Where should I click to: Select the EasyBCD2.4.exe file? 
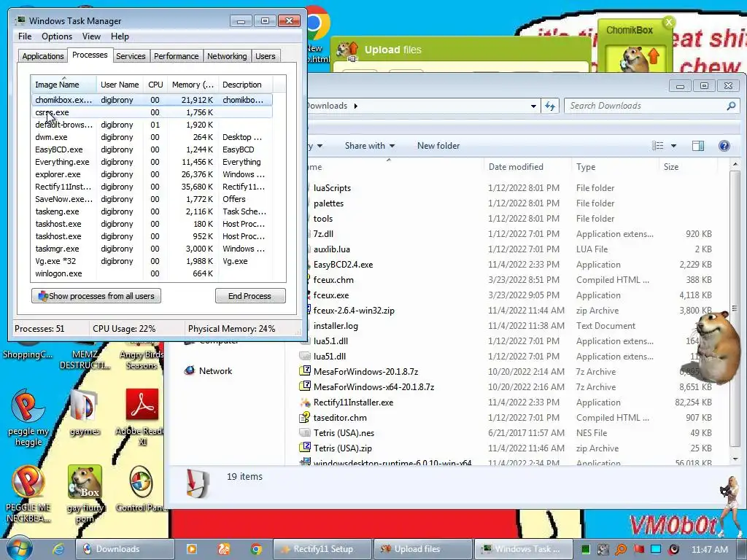tap(343, 264)
